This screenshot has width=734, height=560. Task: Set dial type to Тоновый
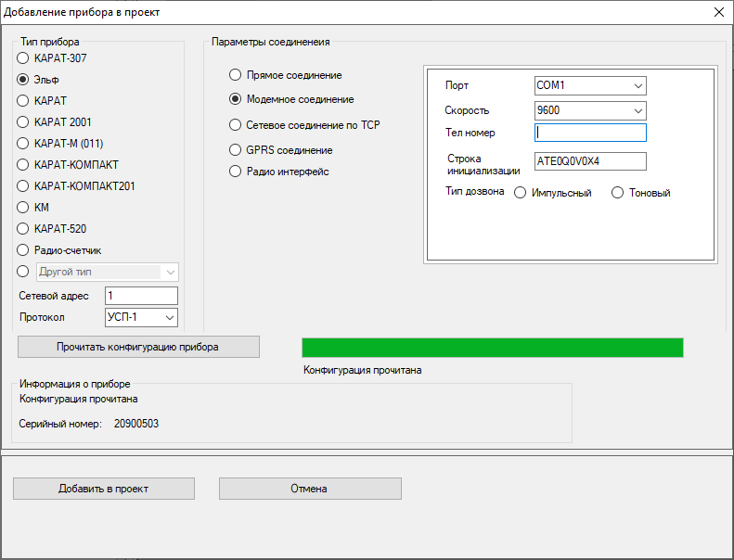coord(618,193)
